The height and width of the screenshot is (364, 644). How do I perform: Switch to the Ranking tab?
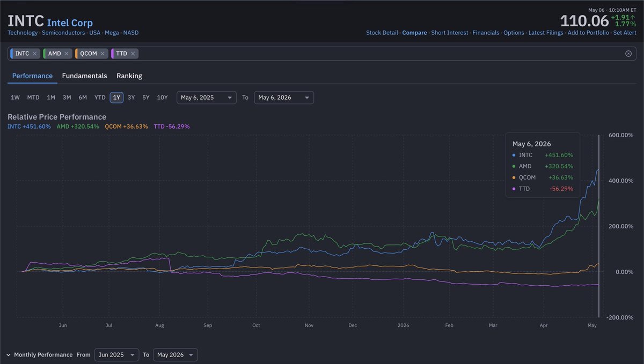coord(129,76)
